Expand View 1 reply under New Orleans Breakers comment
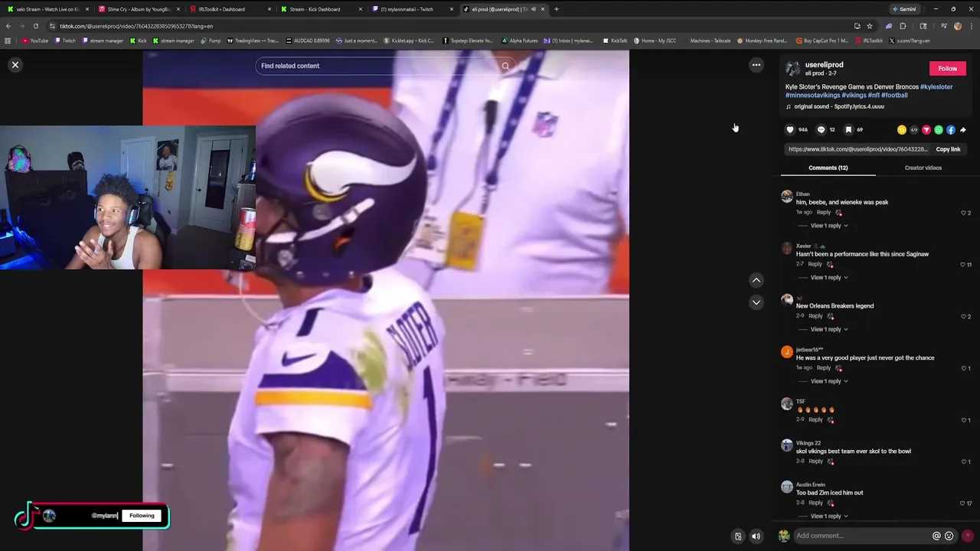Image resolution: width=980 pixels, height=551 pixels. pos(829,330)
